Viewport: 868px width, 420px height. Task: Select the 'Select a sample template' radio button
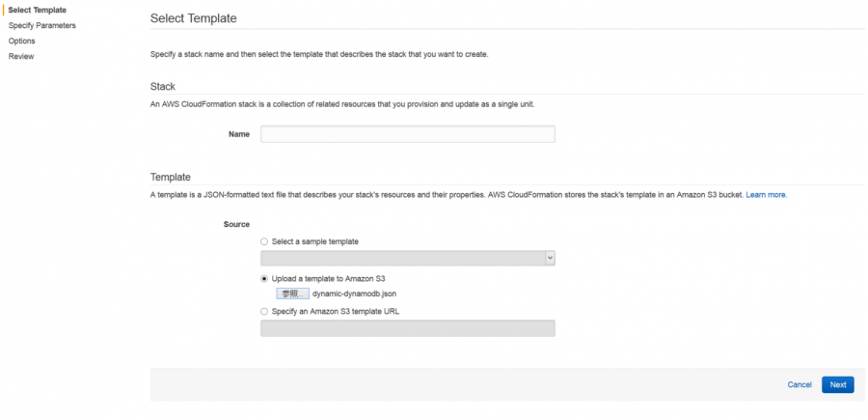point(264,241)
